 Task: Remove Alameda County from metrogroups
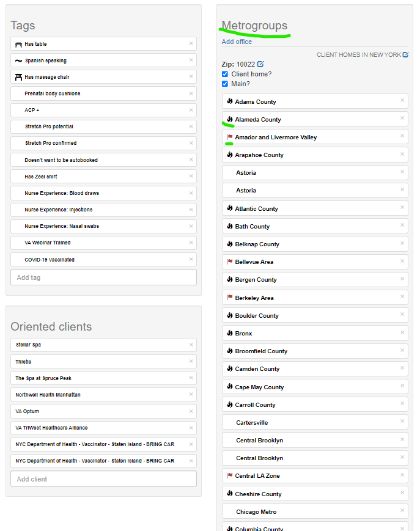point(402,119)
